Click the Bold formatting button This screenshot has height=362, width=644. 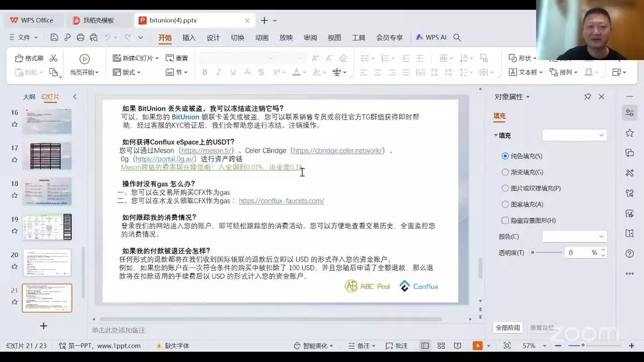click(x=204, y=72)
